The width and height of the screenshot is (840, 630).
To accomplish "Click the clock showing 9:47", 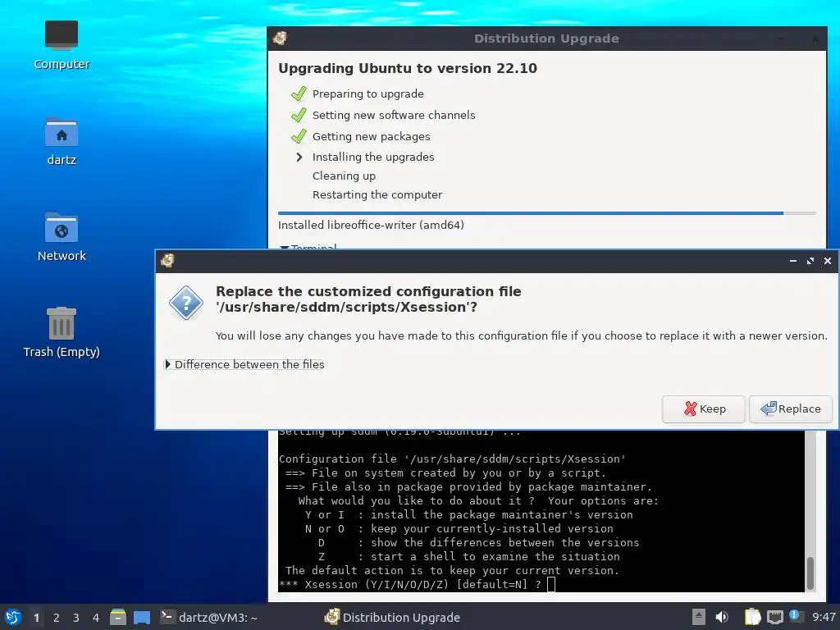I will coord(824,617).
